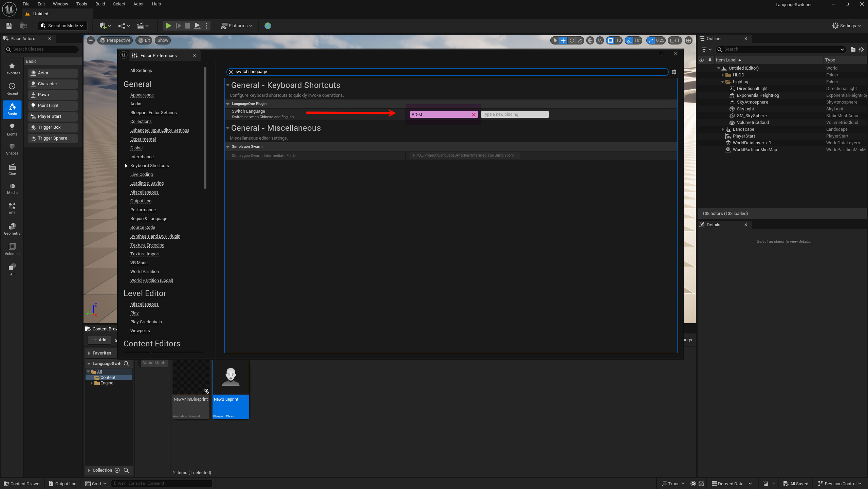The image size is (868, 489).
Task: Open VFX category in Place Actors
Action: (x=12, y=209)
